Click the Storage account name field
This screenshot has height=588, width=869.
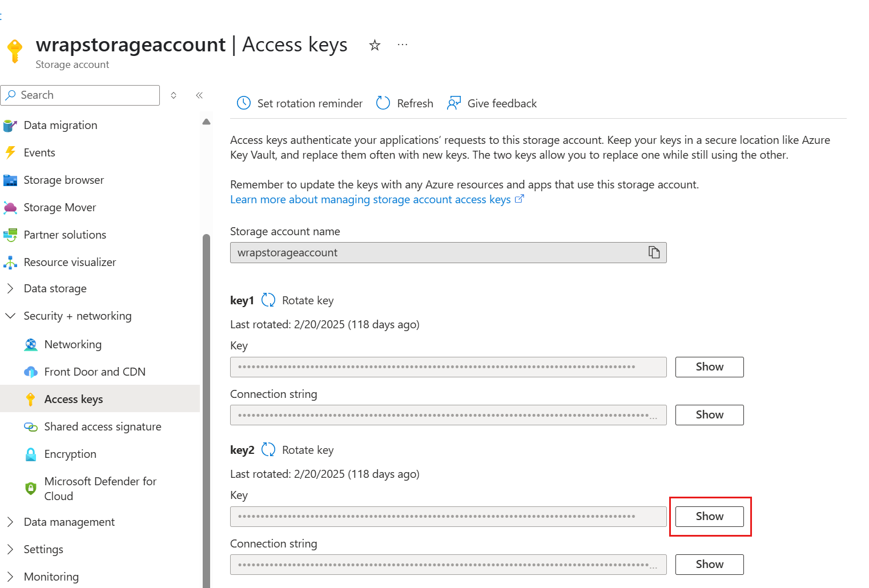click(x=448, y=252)
